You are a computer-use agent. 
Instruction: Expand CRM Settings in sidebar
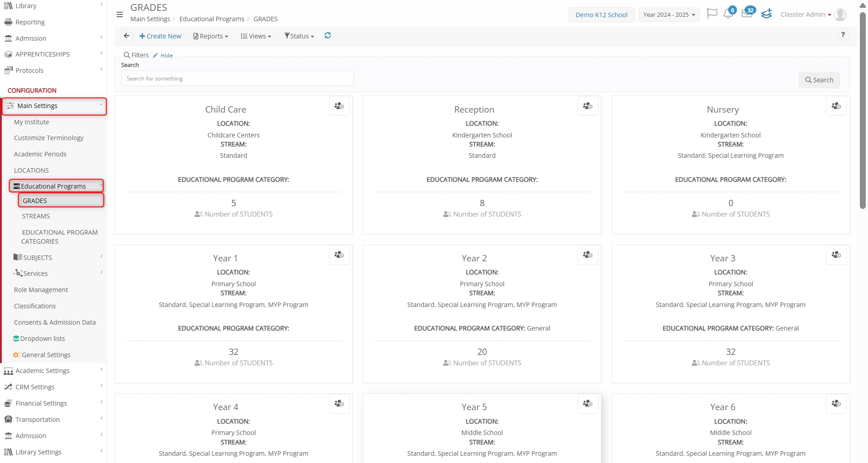pos(53,387)
